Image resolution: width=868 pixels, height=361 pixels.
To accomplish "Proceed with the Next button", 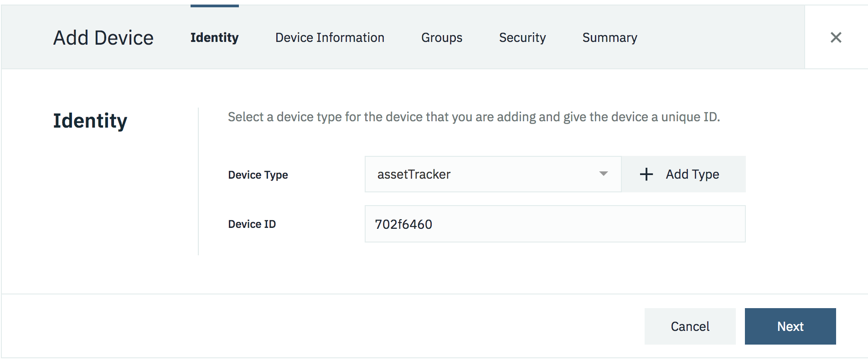I will (790, 326).
